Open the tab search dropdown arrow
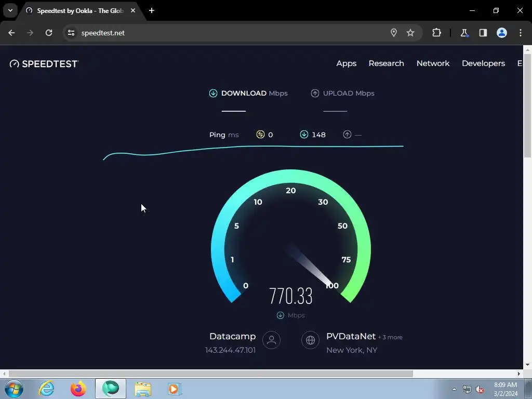Image resolution: width=532 pixels, height=399 pixels. click(10, 10)
